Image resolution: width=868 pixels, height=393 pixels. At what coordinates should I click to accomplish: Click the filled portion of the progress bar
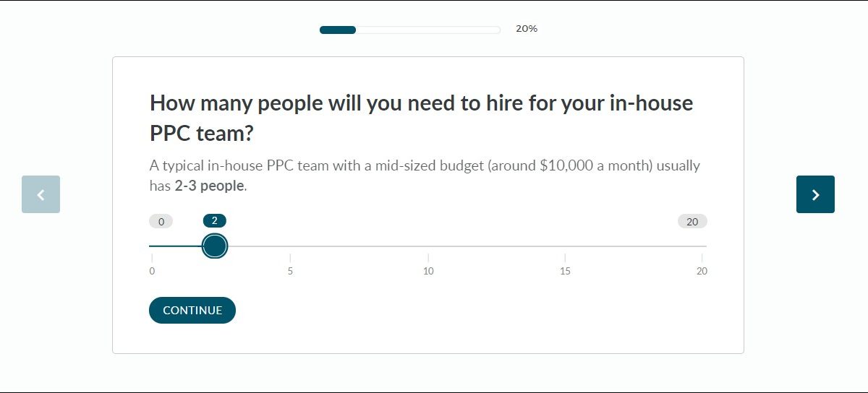(x=338, y=30)
